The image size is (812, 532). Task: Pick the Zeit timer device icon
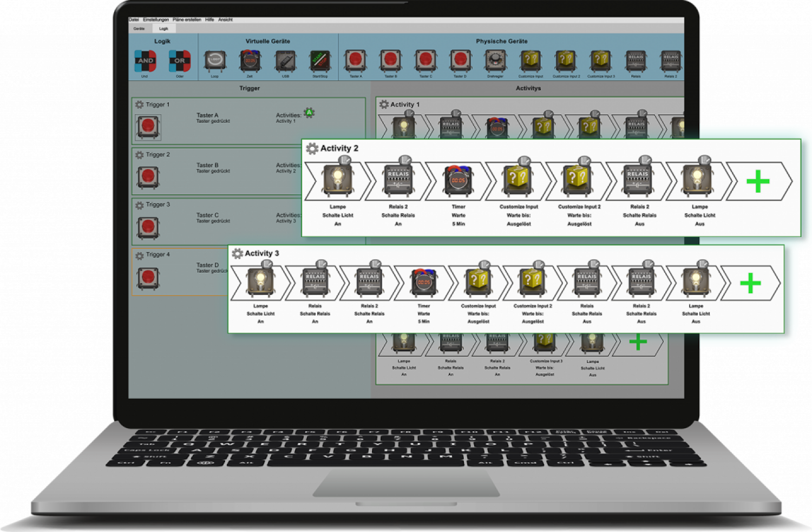(x=250, y=61)
